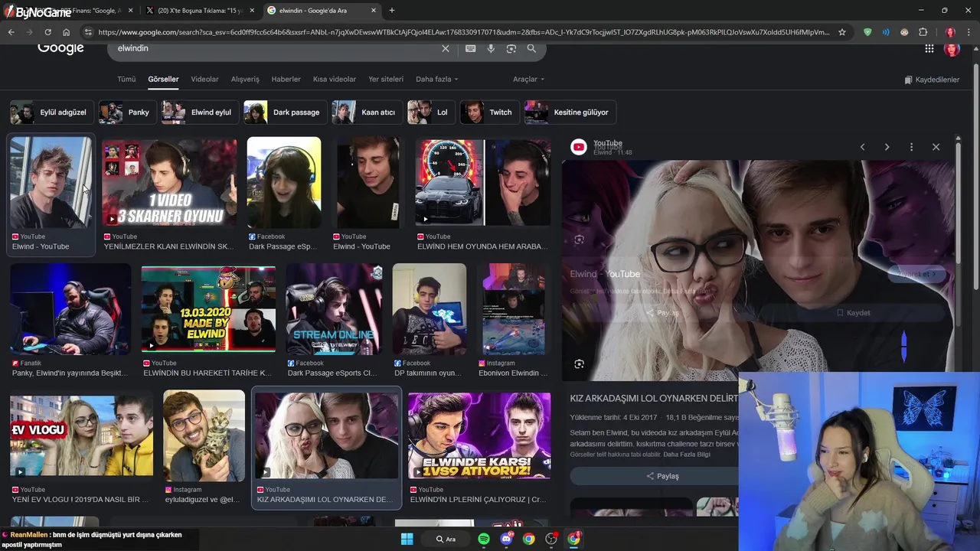Screen dimensions: 980x551
Task: Filter by Elwind eylul chip
Action: point(199,112)
